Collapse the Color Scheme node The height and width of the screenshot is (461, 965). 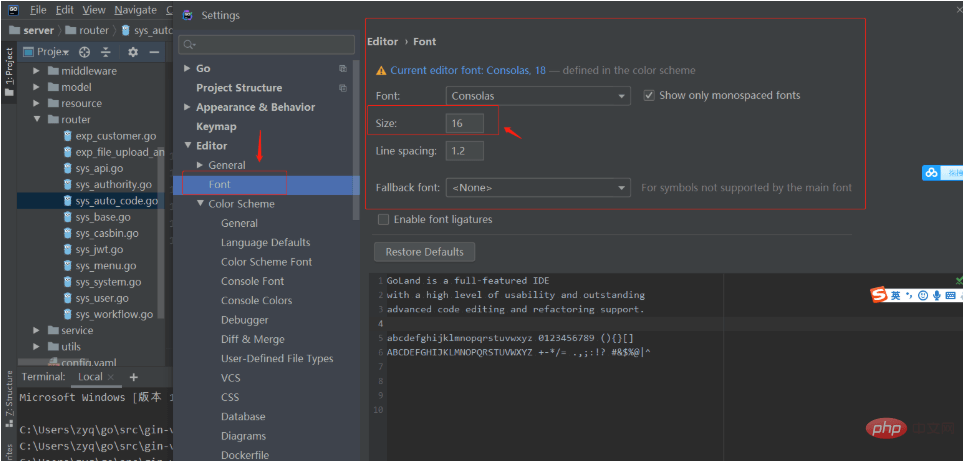point(200,204)
